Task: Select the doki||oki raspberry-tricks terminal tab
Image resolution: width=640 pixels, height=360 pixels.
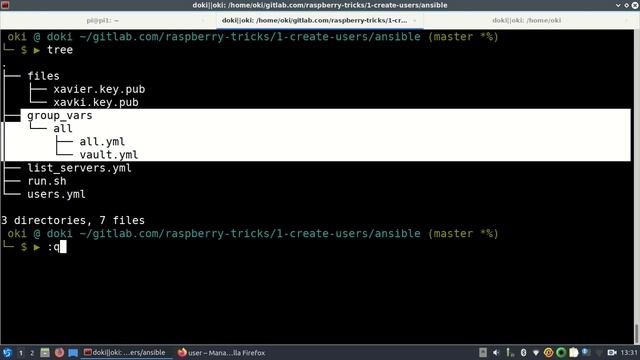Action: 319,20
